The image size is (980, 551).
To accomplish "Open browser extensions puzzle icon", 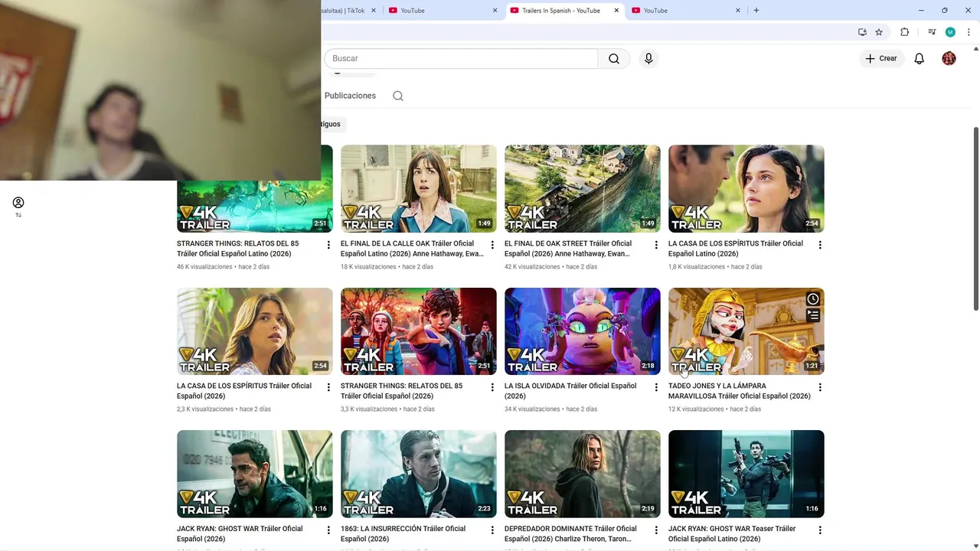I will pyautogui.click(x=905, y=32).
